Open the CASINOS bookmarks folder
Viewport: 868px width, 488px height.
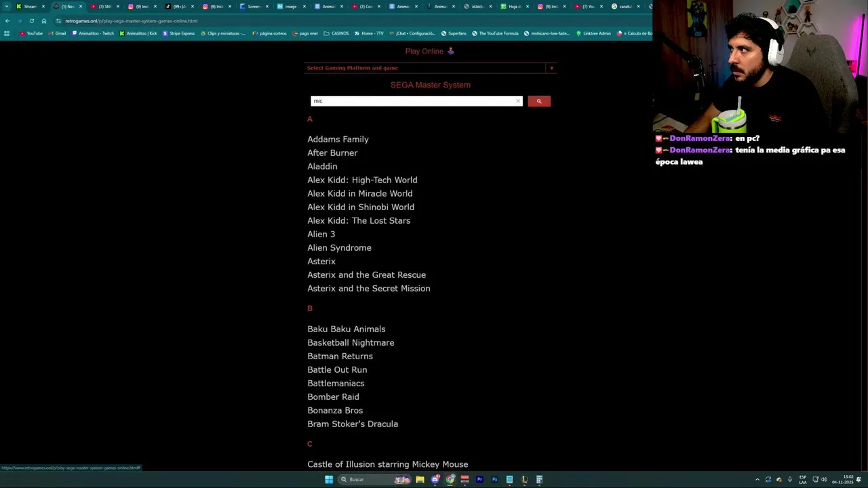pos(336,33)
